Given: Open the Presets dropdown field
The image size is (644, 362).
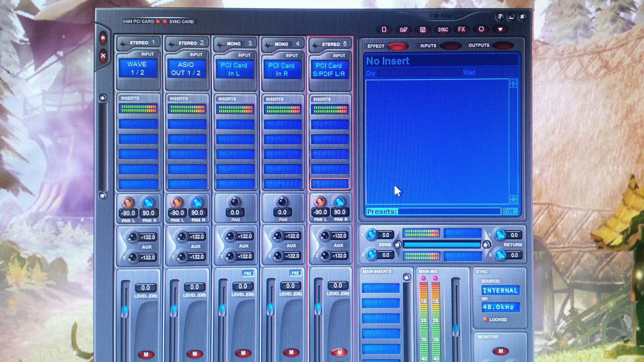Looking at the screenshot, I should point(449,211).
